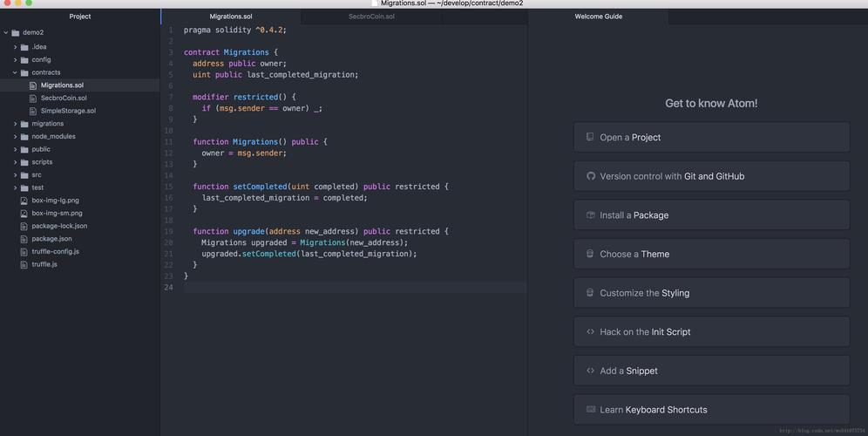Click the green macOS fullscreen window button
The image size is (868, 436).
[x=29, y=3]
